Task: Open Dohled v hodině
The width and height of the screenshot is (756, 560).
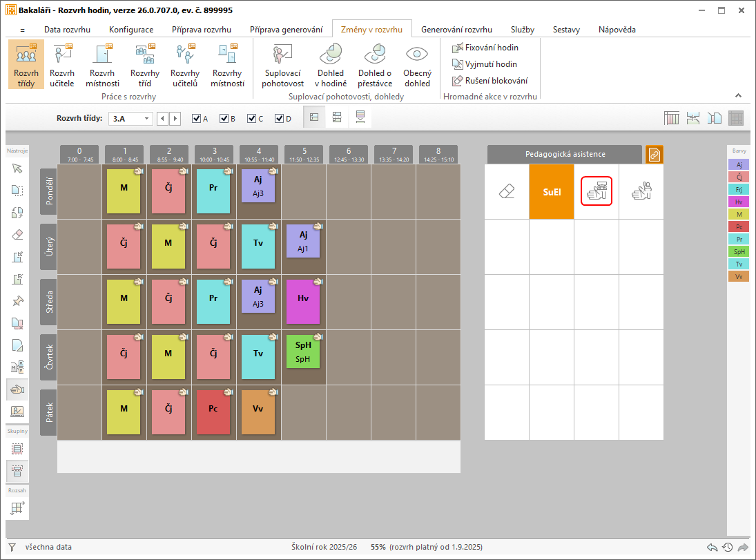Action: tap(331, 65)
